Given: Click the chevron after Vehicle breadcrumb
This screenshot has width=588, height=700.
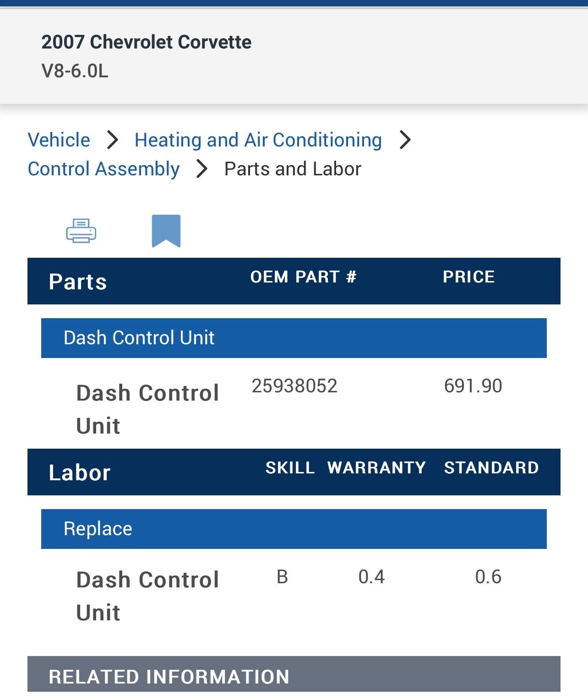Looking at the screenshot, I should pyautogui.click(x=113, y=140).
